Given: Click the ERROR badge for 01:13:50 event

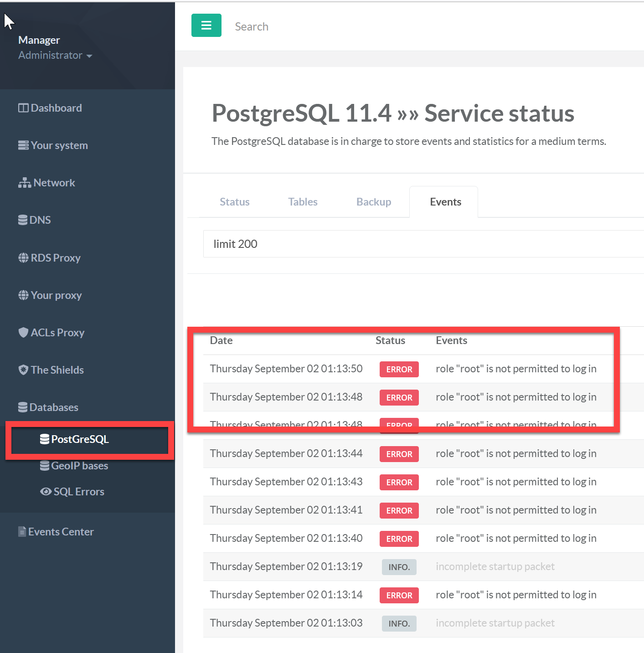Looking at the screenshot, I should click(399, 369).
